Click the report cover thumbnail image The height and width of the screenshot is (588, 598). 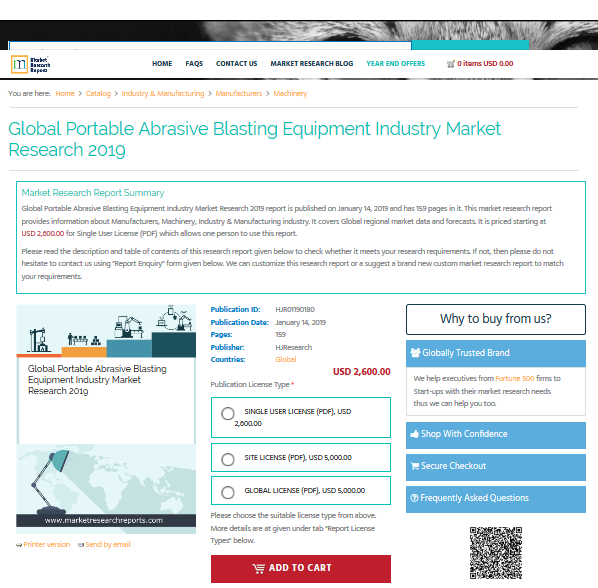[106, 419]
